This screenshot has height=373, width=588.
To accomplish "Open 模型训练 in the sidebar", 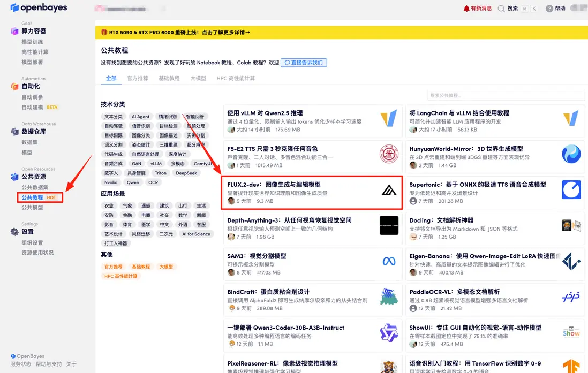I will [x=32, y=42].
